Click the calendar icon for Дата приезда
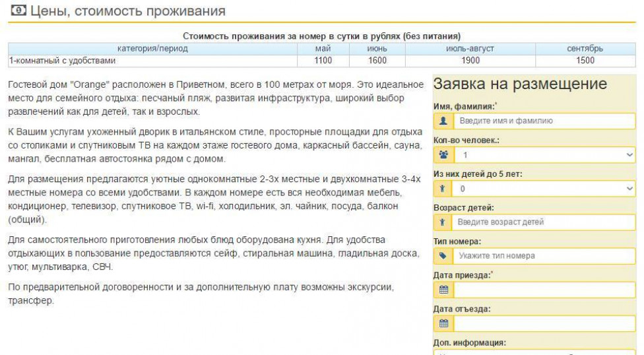The width and height of the screenshot is (644, 355). coord(443,290)
